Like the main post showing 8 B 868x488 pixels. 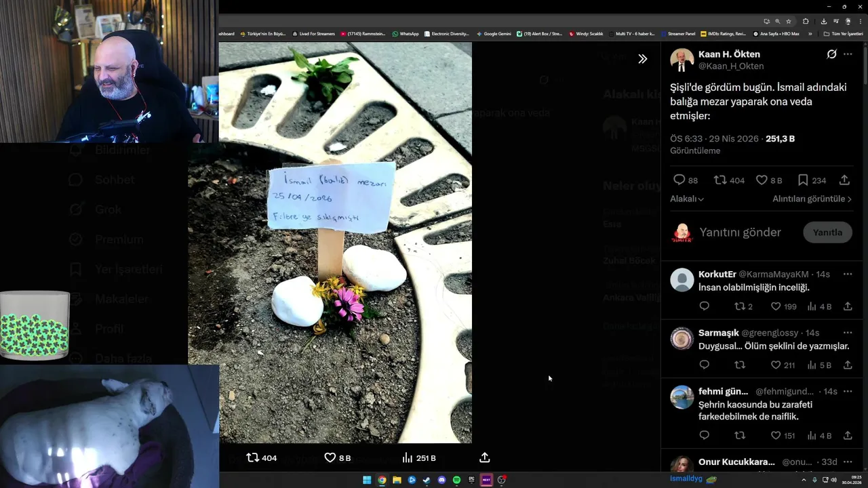point(762,180)
